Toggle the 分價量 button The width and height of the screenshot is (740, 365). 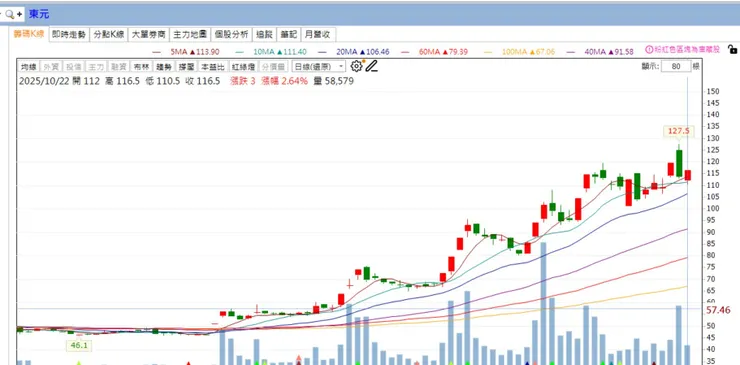coord(274,67)
